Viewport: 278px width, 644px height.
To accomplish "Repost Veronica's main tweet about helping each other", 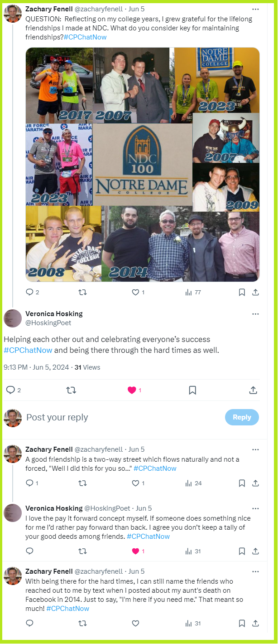I will (x=71, y=390).
